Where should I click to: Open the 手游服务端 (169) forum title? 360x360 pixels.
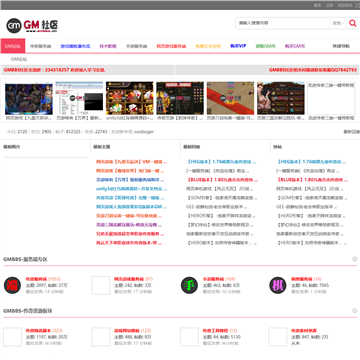click(x=213, y=279)
